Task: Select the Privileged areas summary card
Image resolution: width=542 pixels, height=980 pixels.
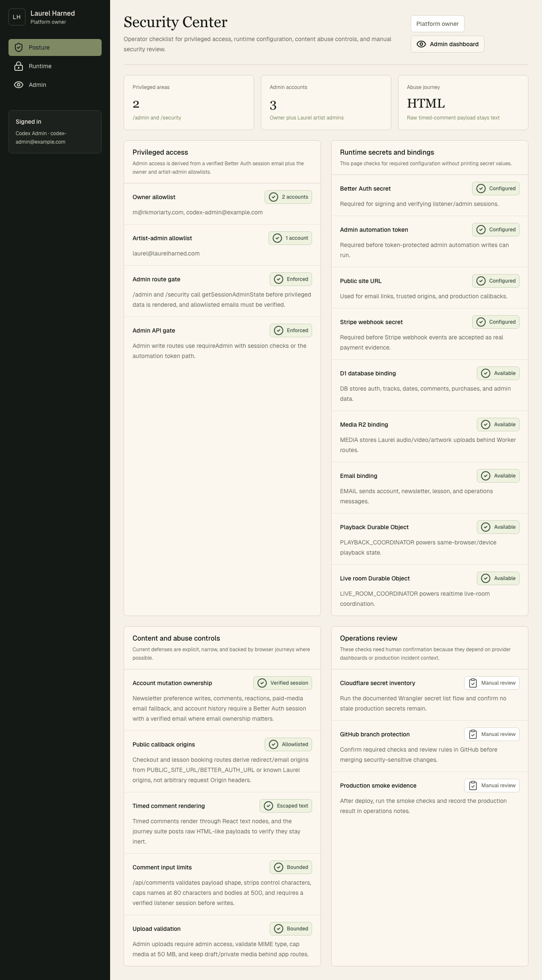Action: (x=189, y=103)
